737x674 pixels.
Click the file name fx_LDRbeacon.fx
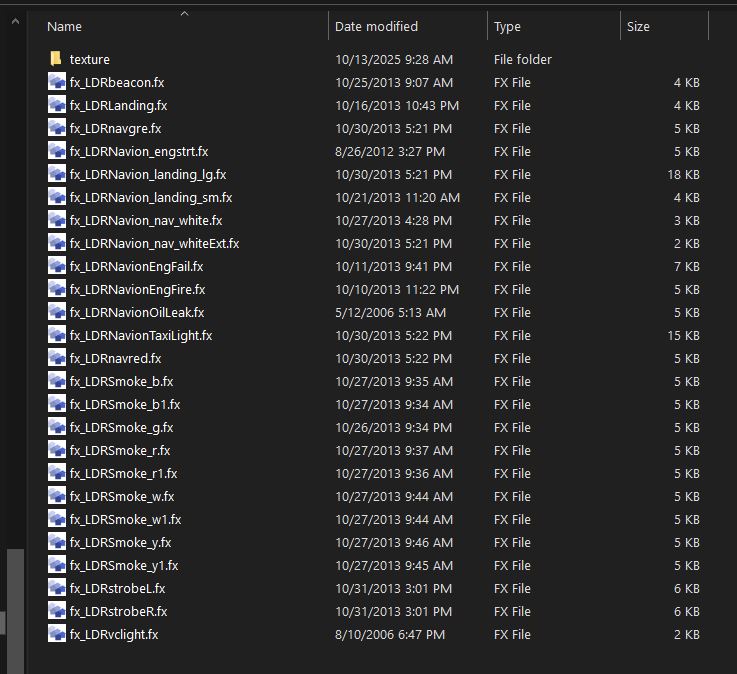pos(117,82)
